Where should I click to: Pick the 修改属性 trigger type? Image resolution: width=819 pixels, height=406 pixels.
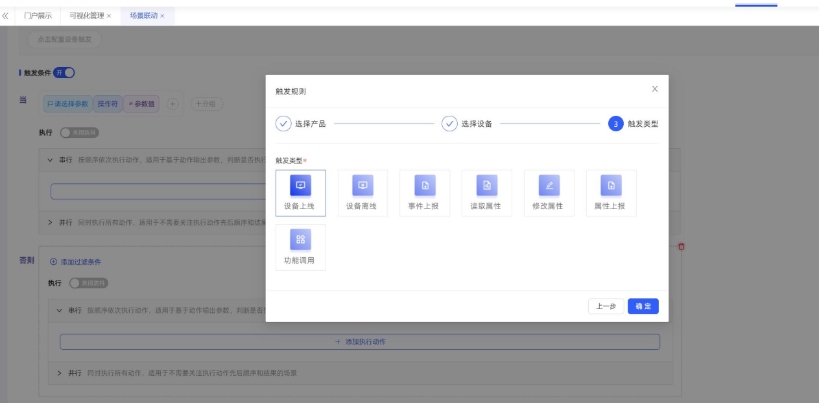pyautogui.click(x=549, y=193)
